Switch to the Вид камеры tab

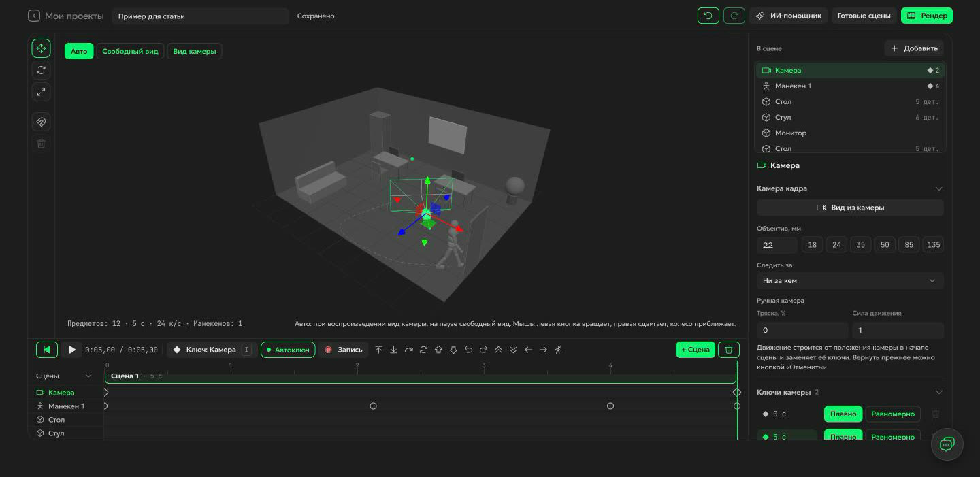(x=195, y=51)
